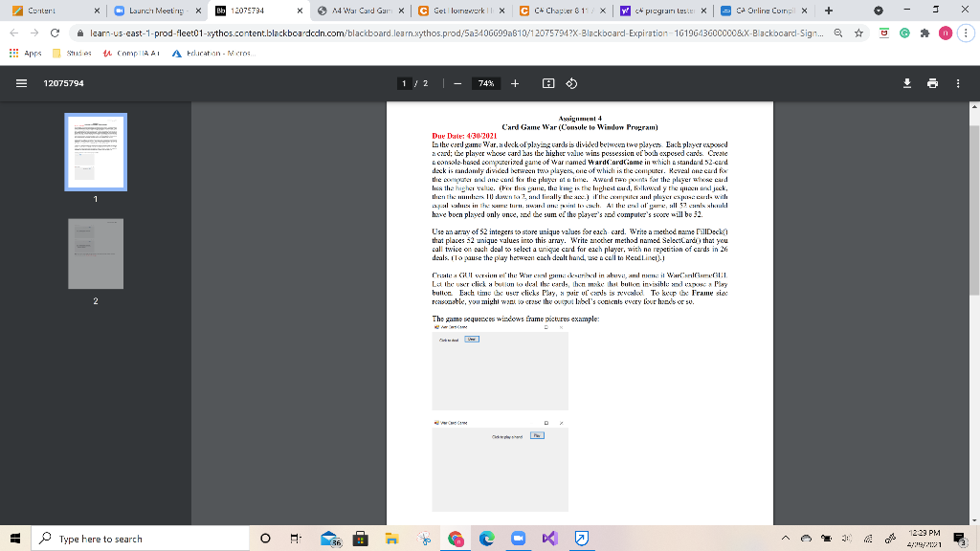Open Visual Studio in the taskbar
Screen dimensions: 980x551
point(549,538)
